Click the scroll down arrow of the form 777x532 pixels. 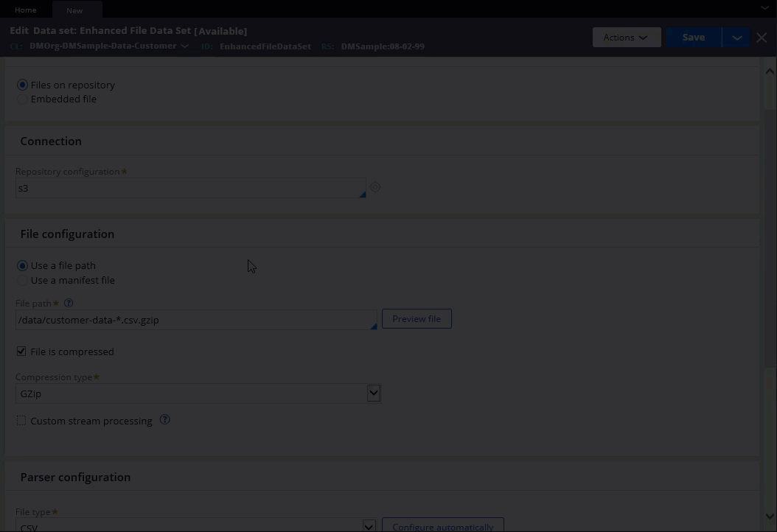770,517
